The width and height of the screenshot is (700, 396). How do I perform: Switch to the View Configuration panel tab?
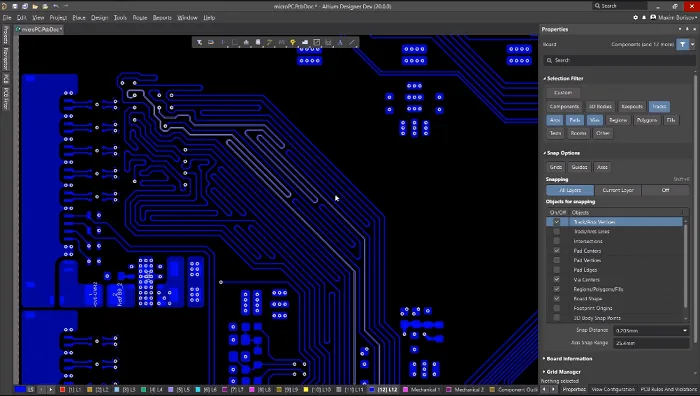point(613,389)
